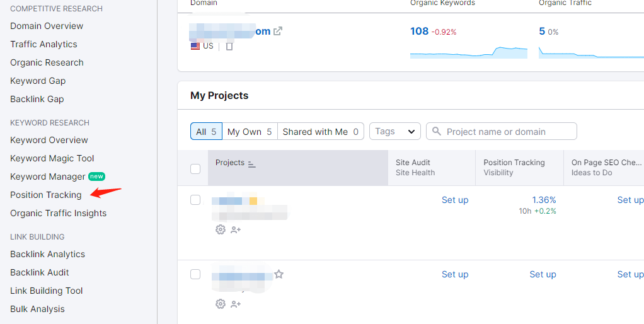Click Site Audit Set up link for first project
The height and width of the screenshot is (324, 644).
[x=455, y=200]
